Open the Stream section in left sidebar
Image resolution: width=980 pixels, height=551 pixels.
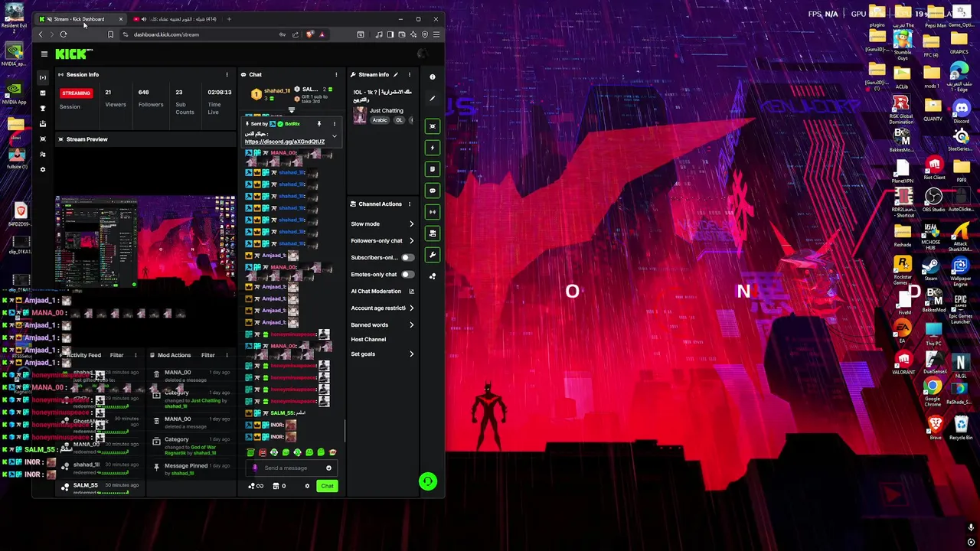[x=43, y=77]
